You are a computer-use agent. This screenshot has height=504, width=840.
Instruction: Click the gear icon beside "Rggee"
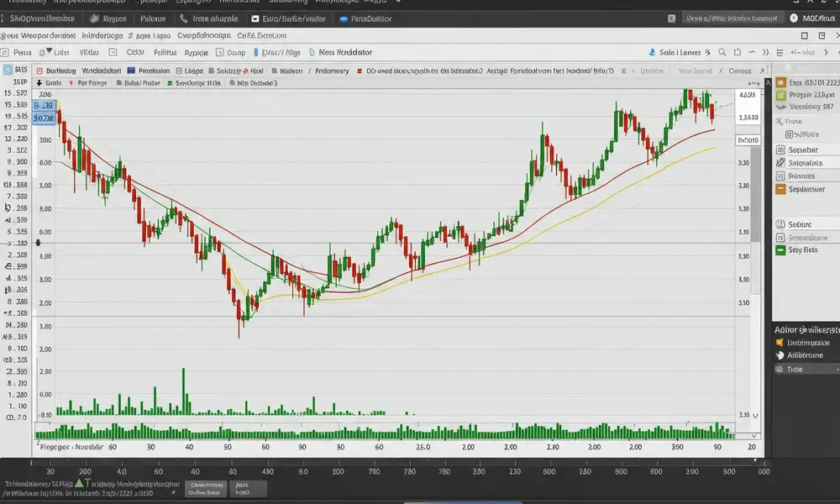pos(94,18)
